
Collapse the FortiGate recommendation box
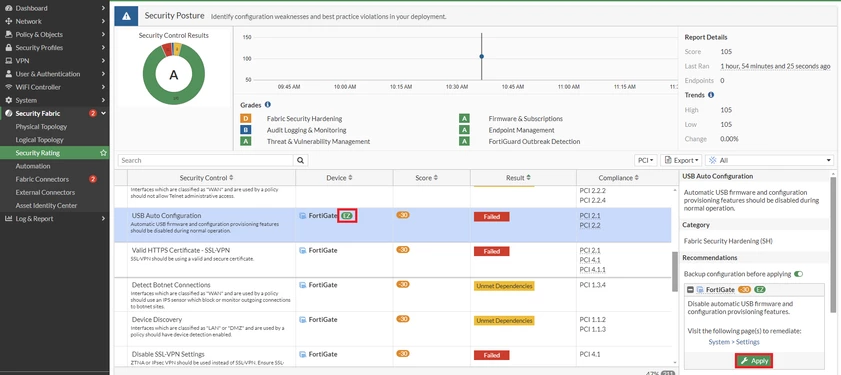(690, 290)
